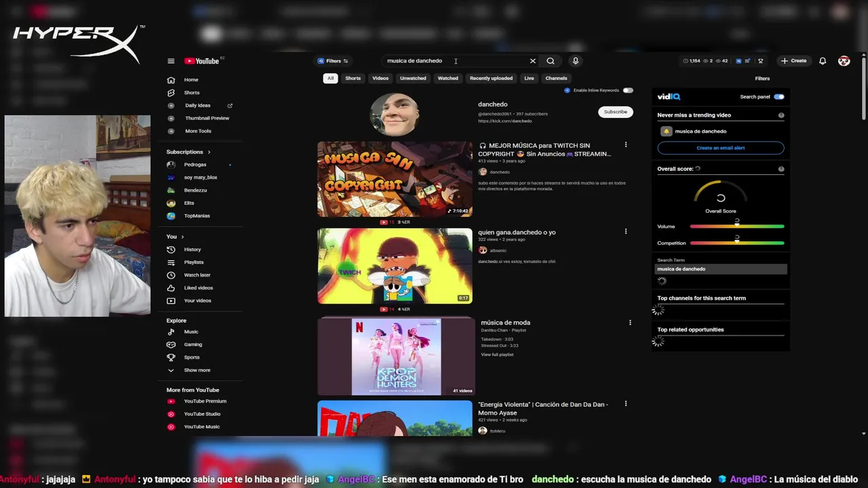Select the Shorts filter chip
This screenshot has width=868, height=488.
pos(353,79)
